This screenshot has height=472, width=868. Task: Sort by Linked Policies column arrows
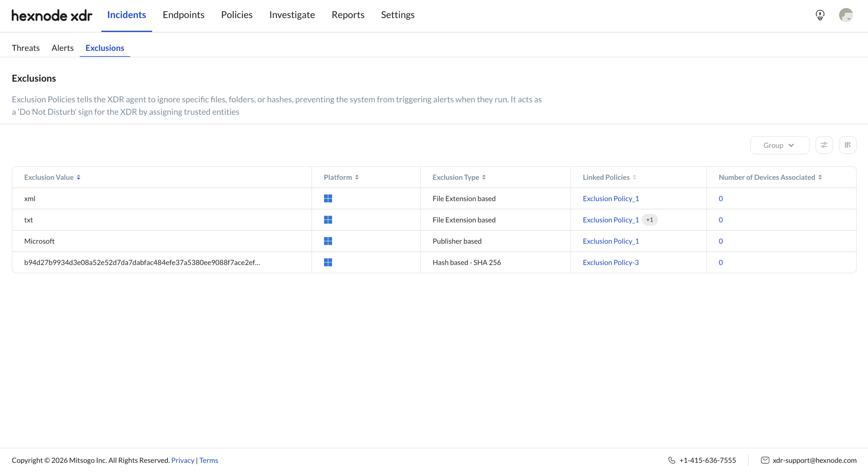pos(634,177)
